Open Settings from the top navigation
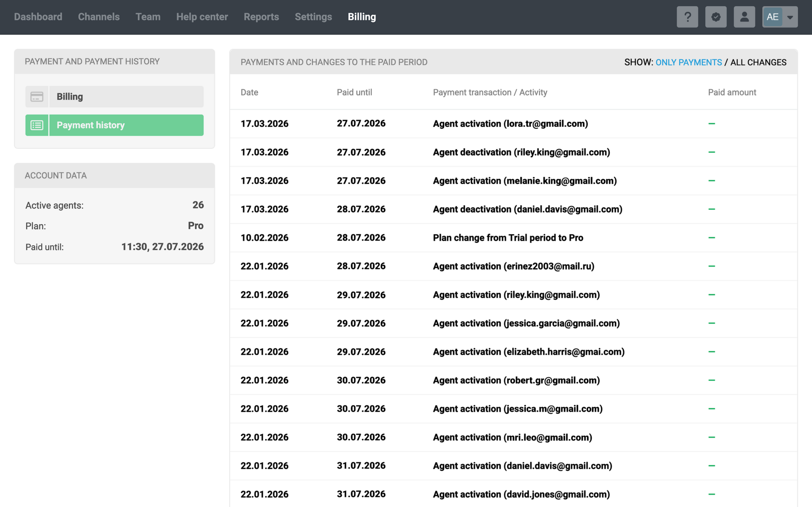 [313, 17]
